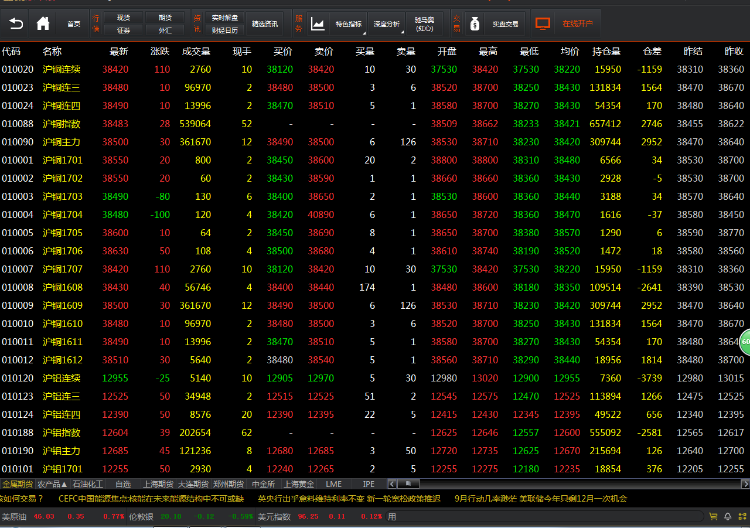Click the 首页 toolbar button

pos(74,23)
